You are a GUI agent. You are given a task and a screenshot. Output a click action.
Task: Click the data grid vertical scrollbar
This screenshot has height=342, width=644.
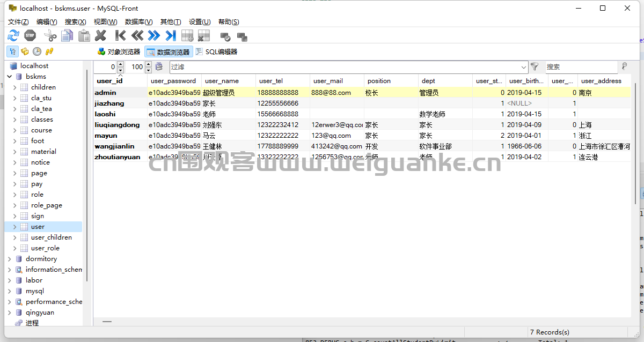pyautogui.click(x=636, y=143)
